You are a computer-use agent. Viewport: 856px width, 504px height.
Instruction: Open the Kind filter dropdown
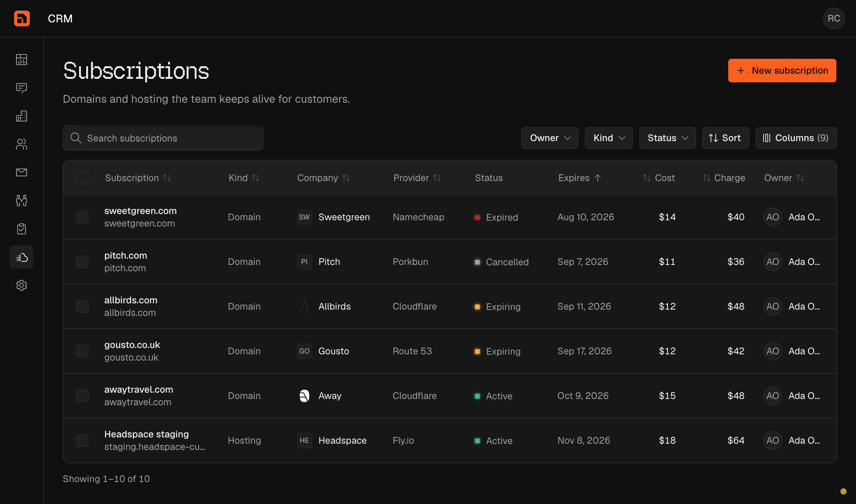(x=609, y=138)
